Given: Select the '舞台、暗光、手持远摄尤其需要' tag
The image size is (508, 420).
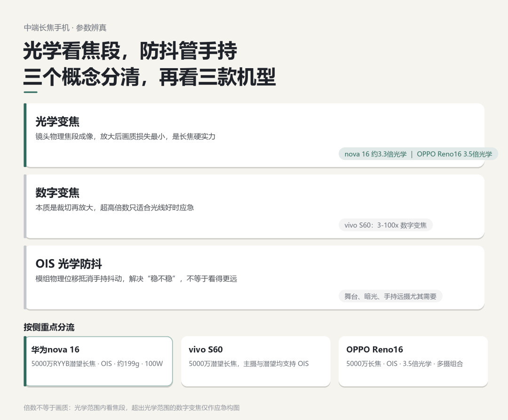Looking at the screenshot, I should pos(390,296).
